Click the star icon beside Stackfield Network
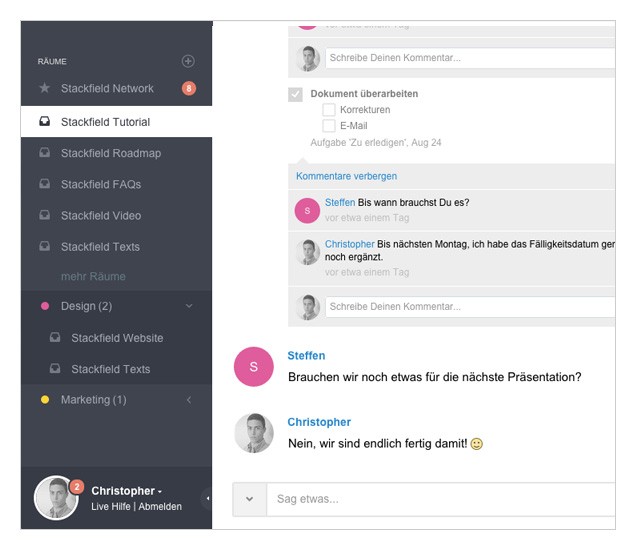The image size is (636, 550). coord(45,88)
